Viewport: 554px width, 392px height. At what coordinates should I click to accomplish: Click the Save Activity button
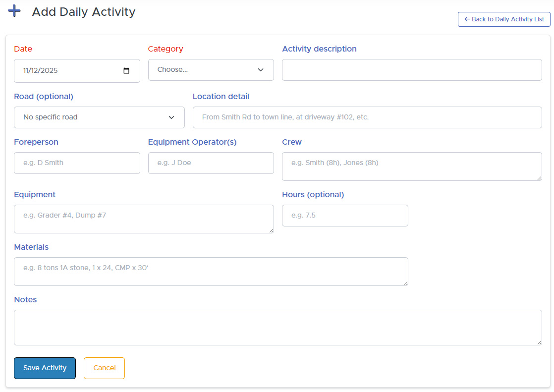click(45, 368)
